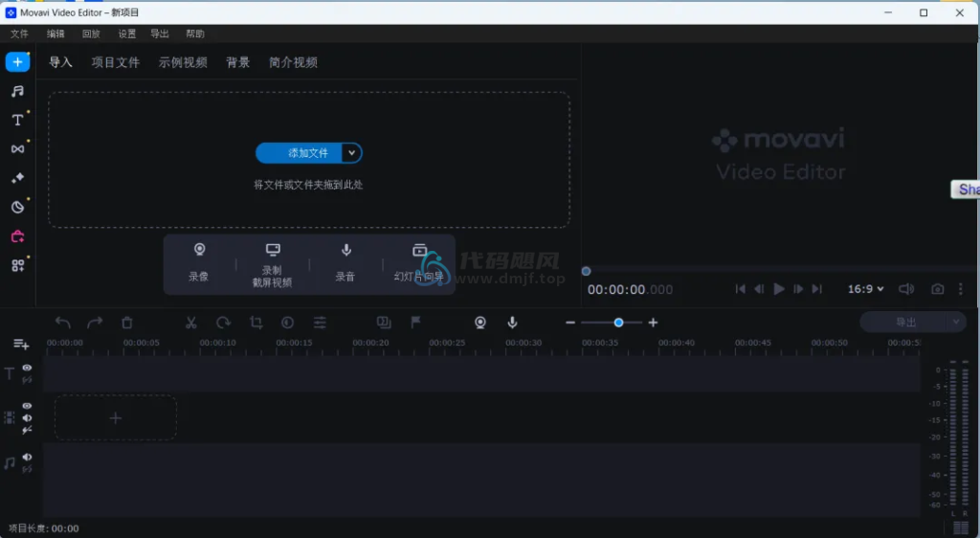Expand the export options arrow beside 导出
980x538 pixels.
point(956,322)
